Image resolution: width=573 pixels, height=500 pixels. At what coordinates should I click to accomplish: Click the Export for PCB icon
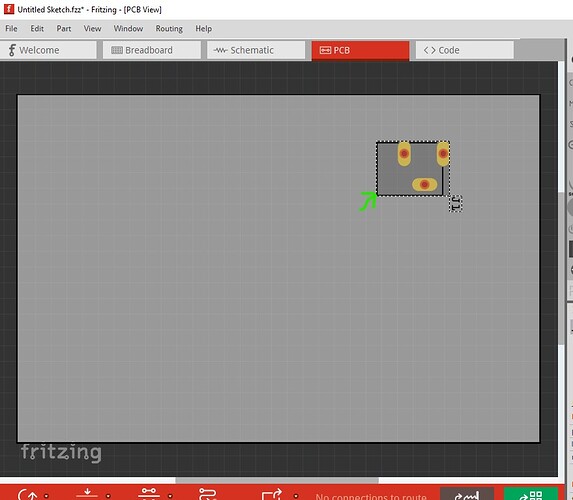272,494
